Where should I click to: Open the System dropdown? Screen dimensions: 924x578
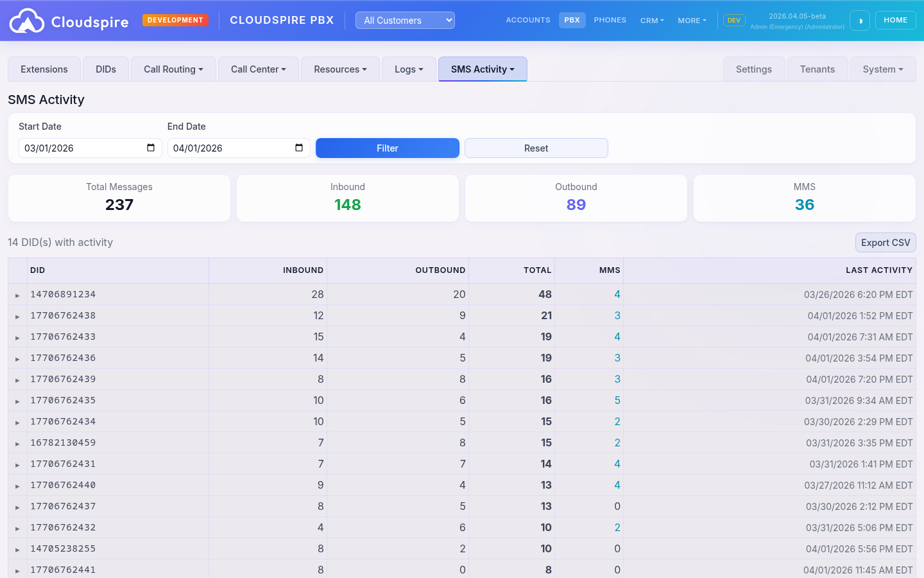tap(882, 69)
